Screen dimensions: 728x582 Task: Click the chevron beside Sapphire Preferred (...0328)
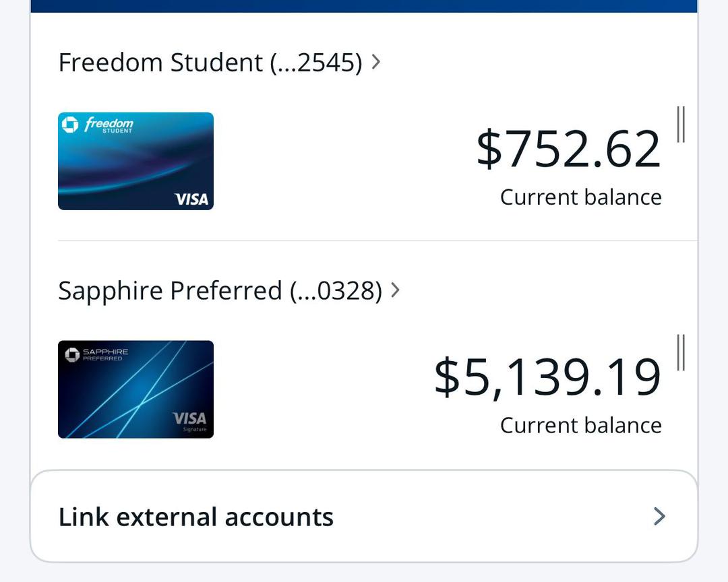click(396, 290)
